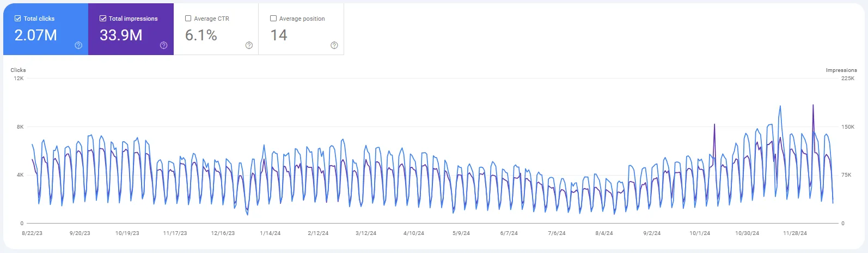Click the 12/16/23 date label
Viewport: 868px width, 253px height.
223,233
